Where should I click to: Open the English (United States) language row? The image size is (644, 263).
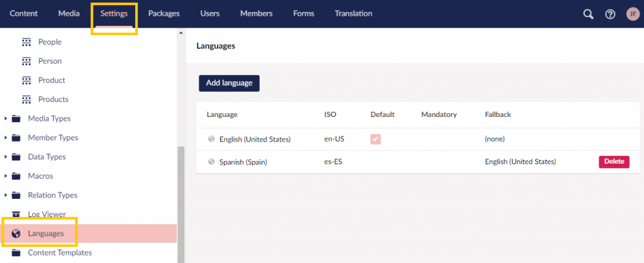418,139
